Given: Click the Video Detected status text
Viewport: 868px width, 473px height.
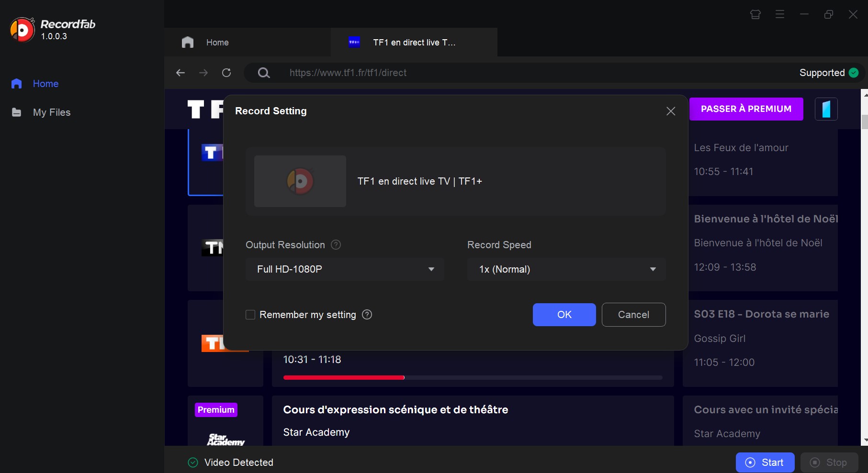Looking at the screenshot, I should click(x=239, y=462).
